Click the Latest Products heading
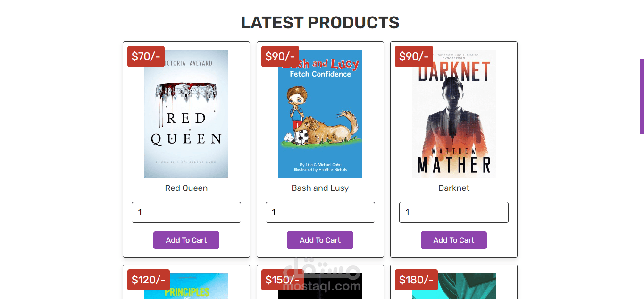 pyautogui.click(x=320, y=23)
